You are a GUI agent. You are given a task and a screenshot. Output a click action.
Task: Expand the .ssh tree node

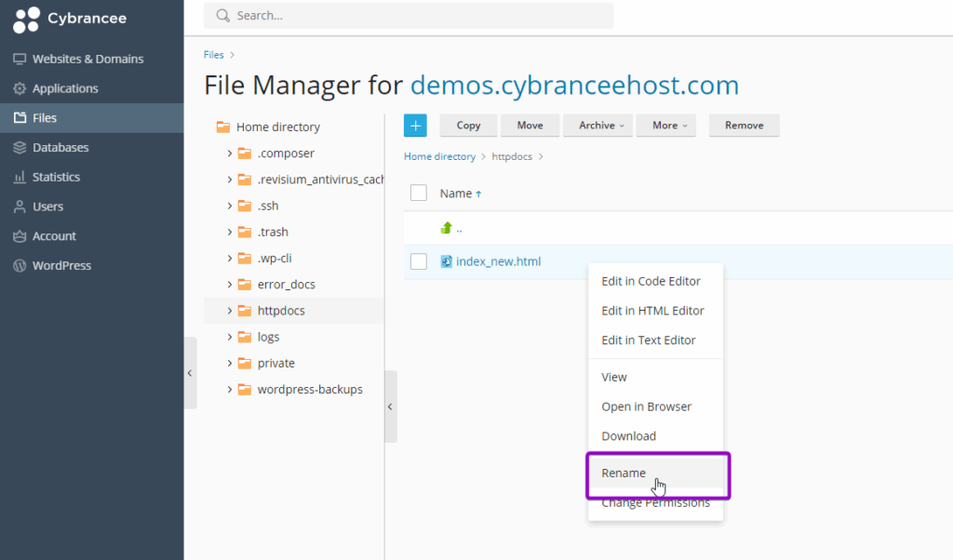(229, 206)
